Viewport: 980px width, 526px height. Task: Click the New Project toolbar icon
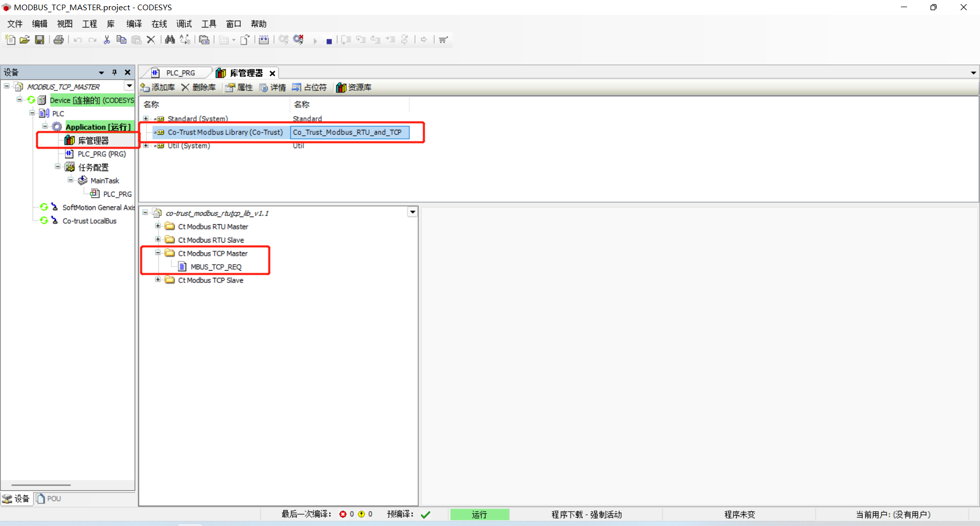[x=10, y=40]
